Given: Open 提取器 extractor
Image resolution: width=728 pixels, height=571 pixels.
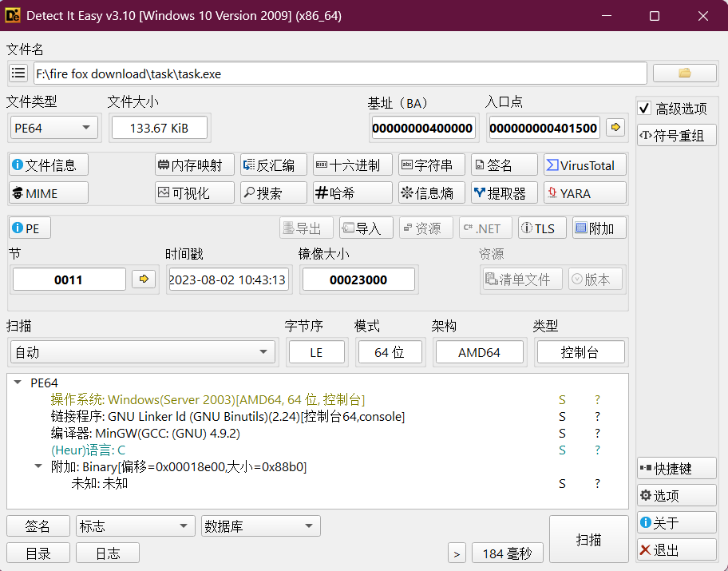Looking at the screenshot, I should [504, 192].
